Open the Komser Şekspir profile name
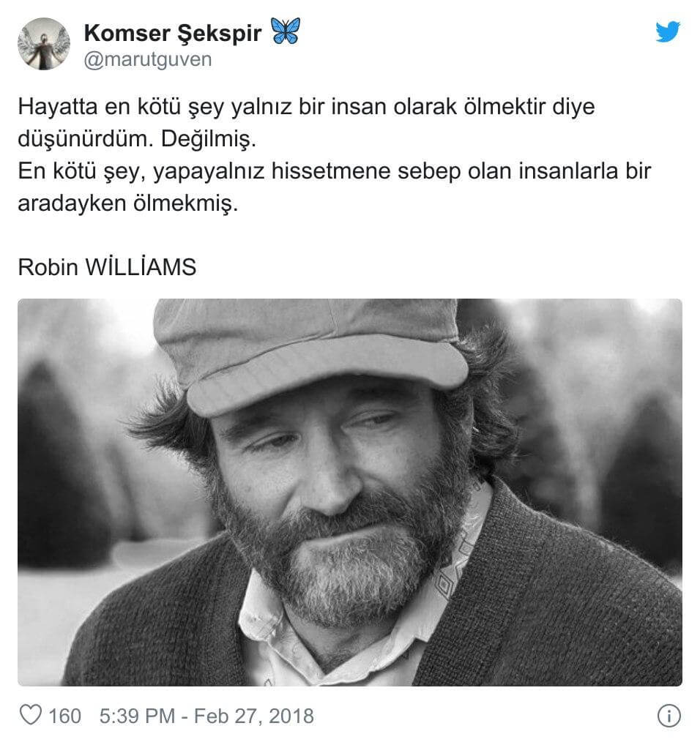The height and width of the screenshot is (745, 700). click(173, 33)
